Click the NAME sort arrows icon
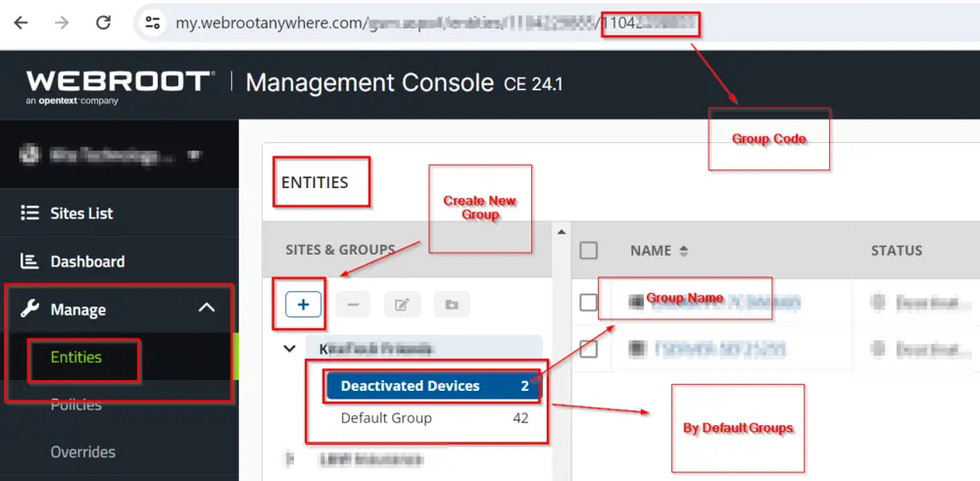This screenshot has width=980, height=481. pos(683,251)
